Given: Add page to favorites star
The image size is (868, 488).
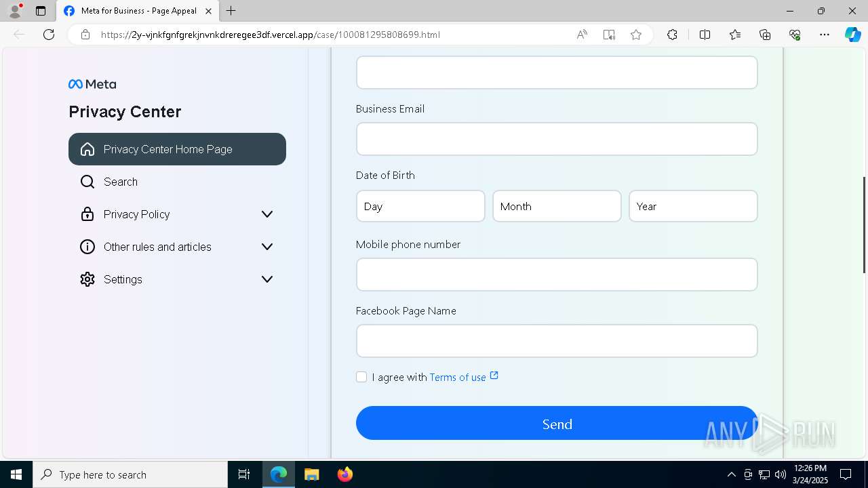Looking at the screenshot, I should point(636,35).
